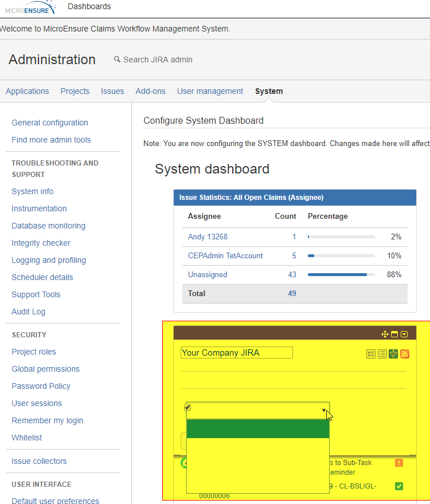Viewport: 430px width, 504px height.
Task: Switch to the User management tab
Action: 210,91
